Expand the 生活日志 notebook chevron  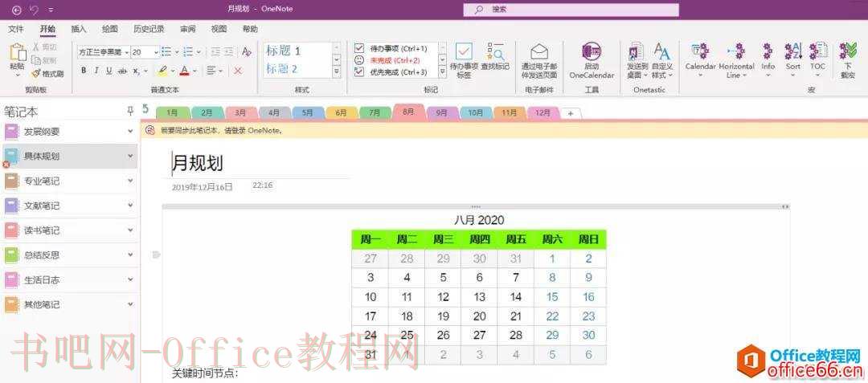pyautogui.click(x=131, y=279)
